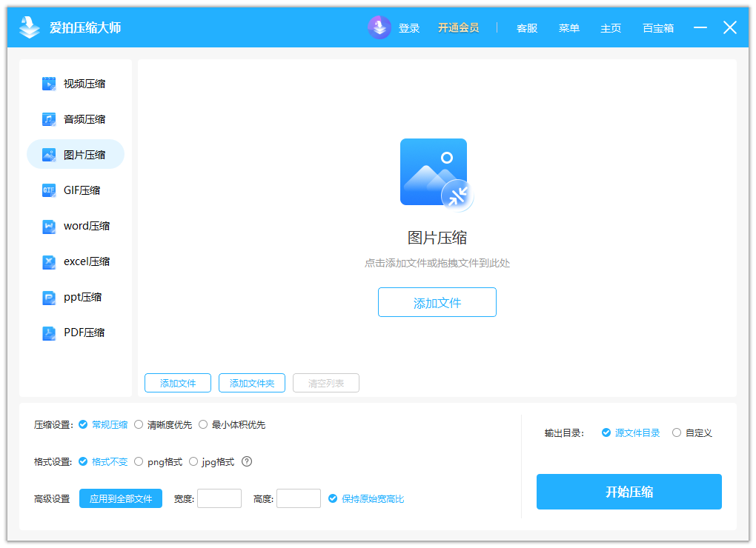Screen dimensions: 756x548
Task: Open the 菜单 menu
Action: (569, 28)
